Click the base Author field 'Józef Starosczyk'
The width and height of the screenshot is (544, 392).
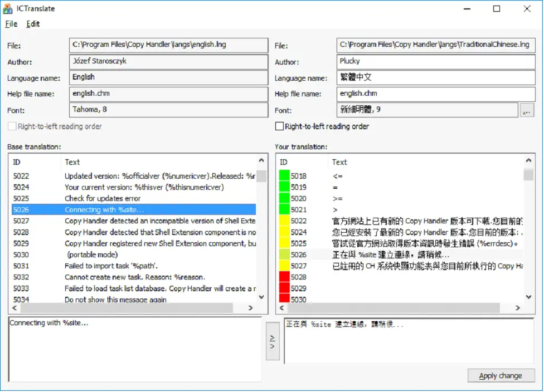point(169,61)
